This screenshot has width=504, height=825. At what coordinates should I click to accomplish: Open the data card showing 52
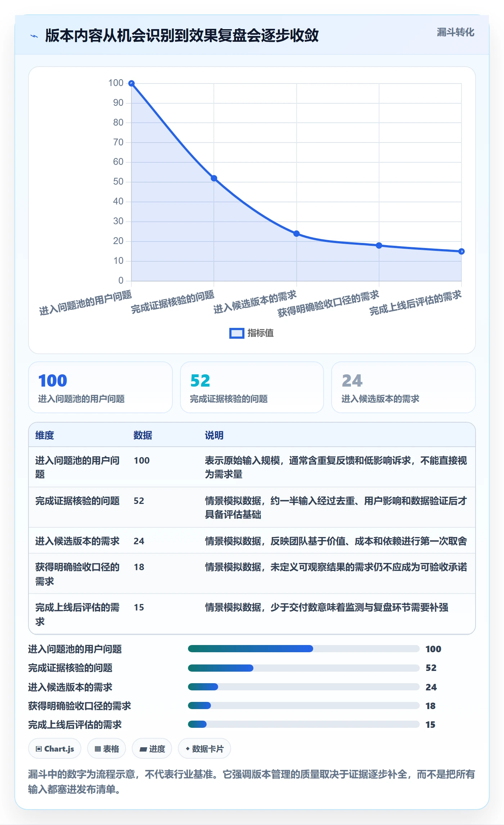pos(252,387)
